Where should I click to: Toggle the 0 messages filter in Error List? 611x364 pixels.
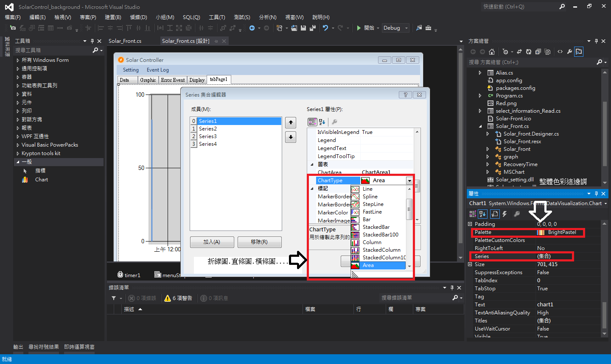pos(214,298)
